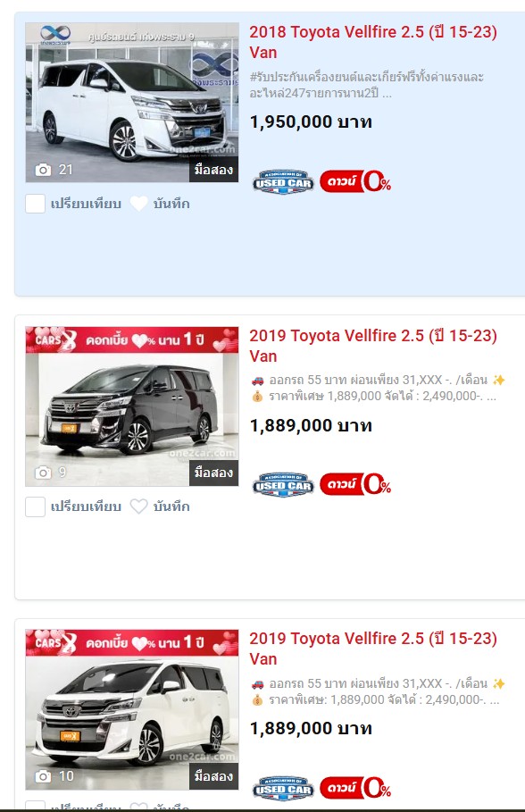Click camera photo-count icon on 2018 Vellfire
The image size is (525, 812).
[43, 170]
